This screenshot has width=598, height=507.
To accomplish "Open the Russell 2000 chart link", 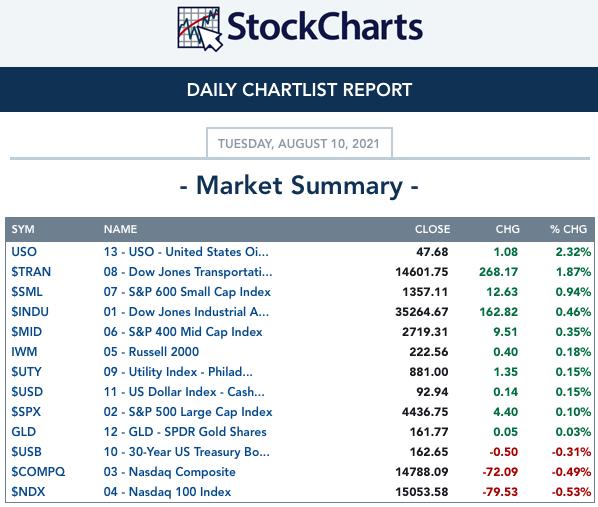I will click(x=151, y=352).
